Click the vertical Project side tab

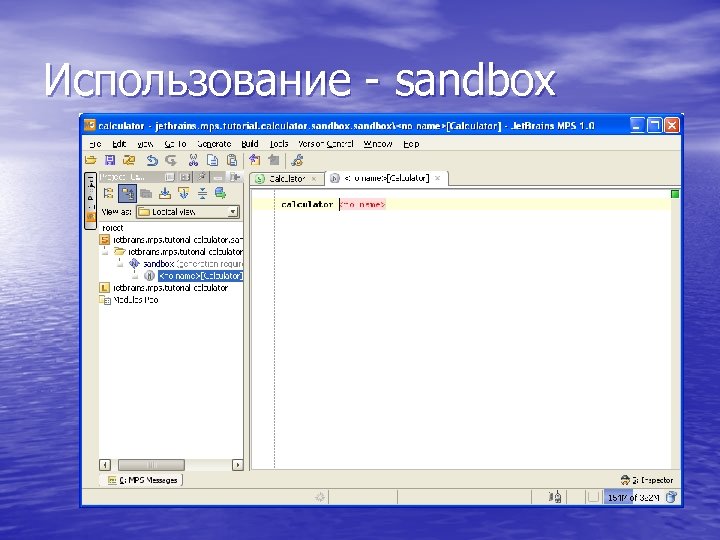click(91, 200)
